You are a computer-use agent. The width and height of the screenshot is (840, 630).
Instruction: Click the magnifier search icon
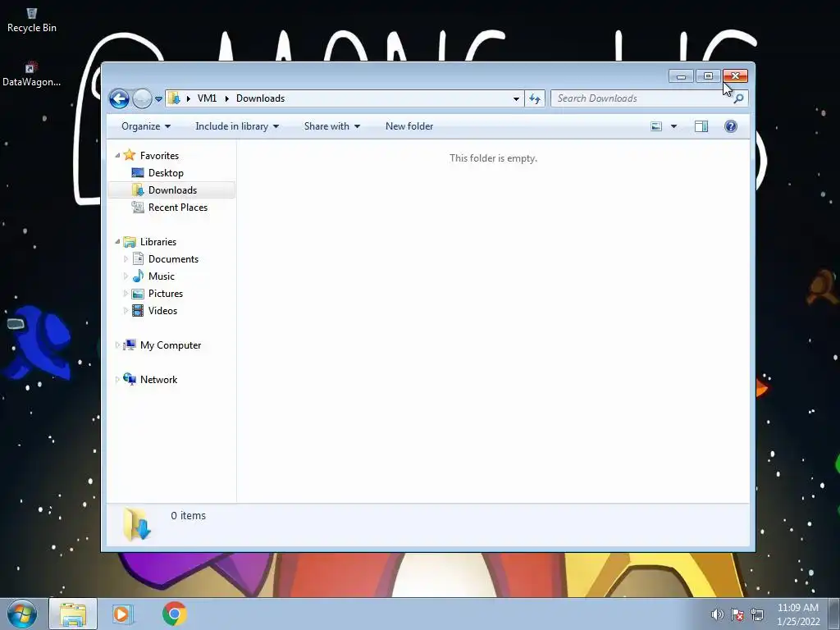[739, 98]
